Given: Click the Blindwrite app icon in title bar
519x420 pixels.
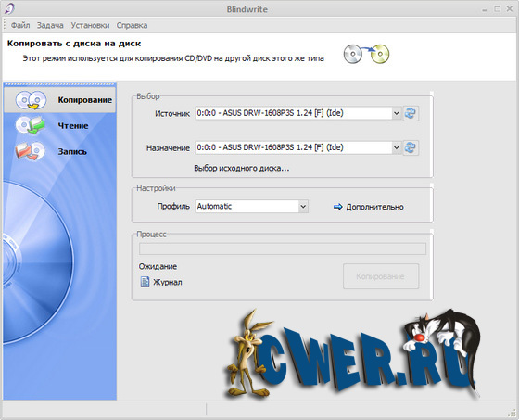Looking at the screenshot, I should [9, 8].
